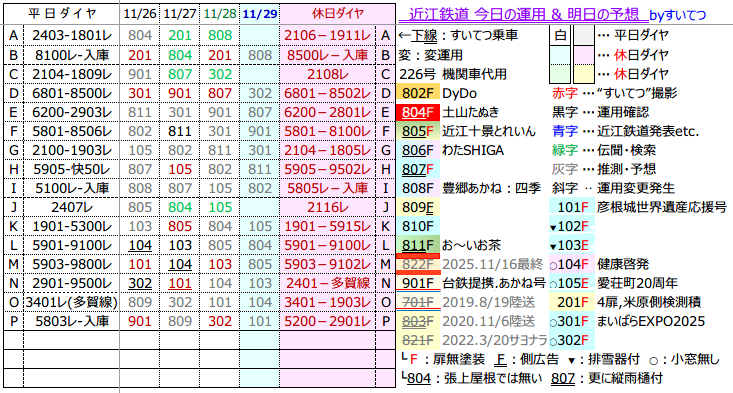
Task: Select the pink 休日ダイヤ column header
Action: (x=338, y=14)
